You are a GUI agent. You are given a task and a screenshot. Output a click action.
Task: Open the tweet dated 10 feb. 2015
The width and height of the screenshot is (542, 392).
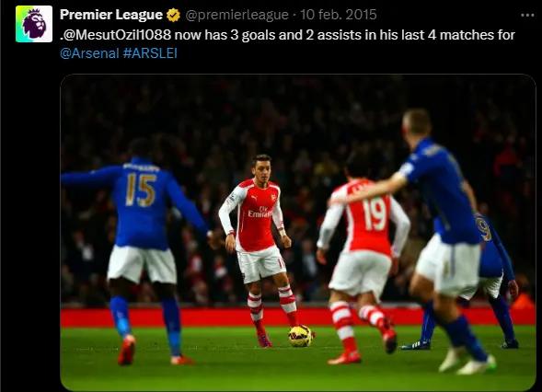click(x=339, y=15)
